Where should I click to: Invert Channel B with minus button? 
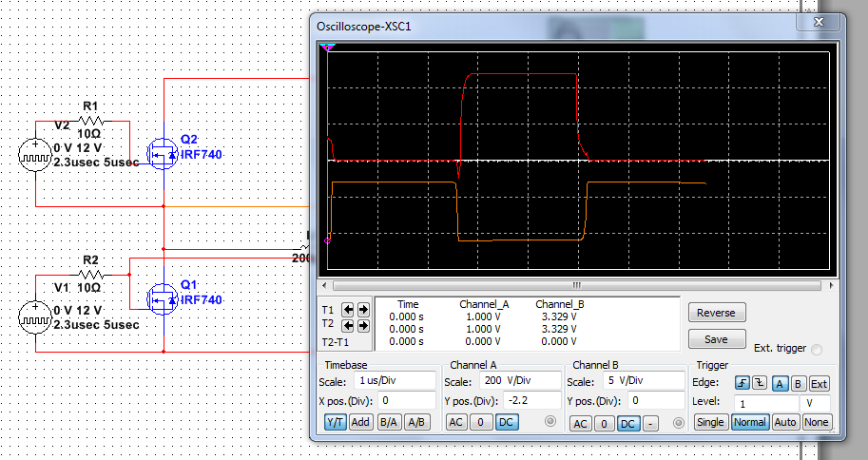[x=650, y=424]
